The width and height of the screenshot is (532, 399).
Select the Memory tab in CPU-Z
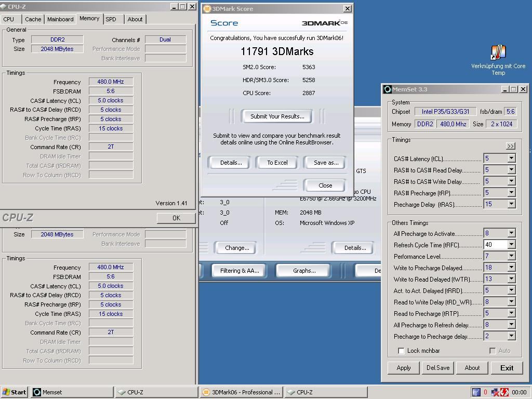89,19
